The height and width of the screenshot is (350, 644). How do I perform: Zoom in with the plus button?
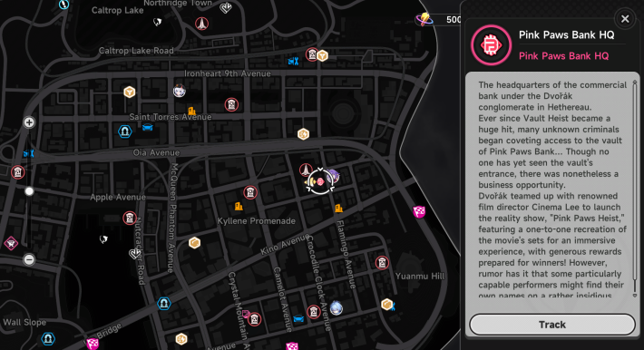[29, 122]
